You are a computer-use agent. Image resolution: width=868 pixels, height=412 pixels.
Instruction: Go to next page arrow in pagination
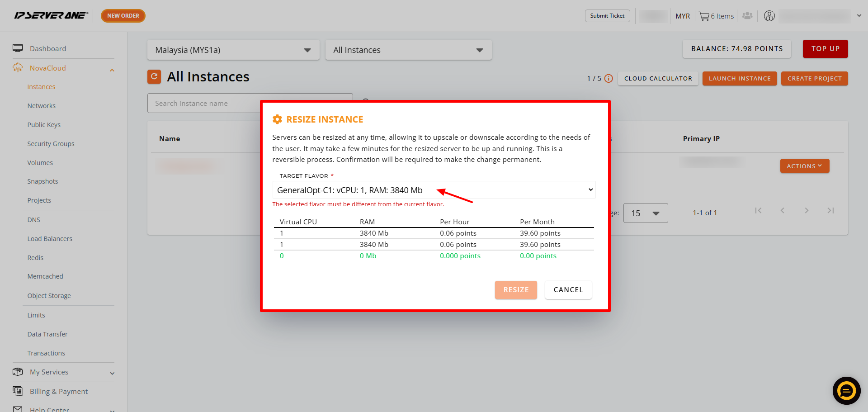pyautogui.click(x=807, y=211)
